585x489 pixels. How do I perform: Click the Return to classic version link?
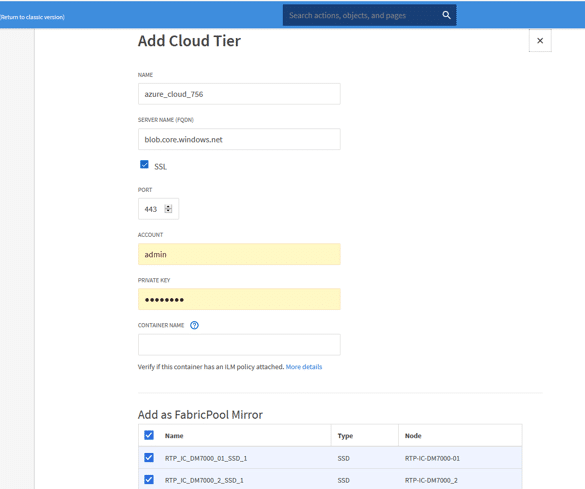32,17
